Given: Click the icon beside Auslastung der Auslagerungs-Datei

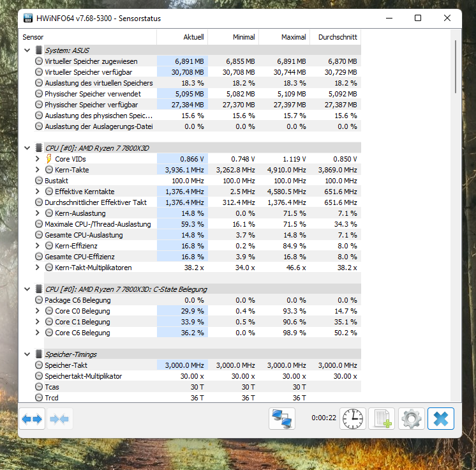Looking at the screenshot, I should (39, 126).
